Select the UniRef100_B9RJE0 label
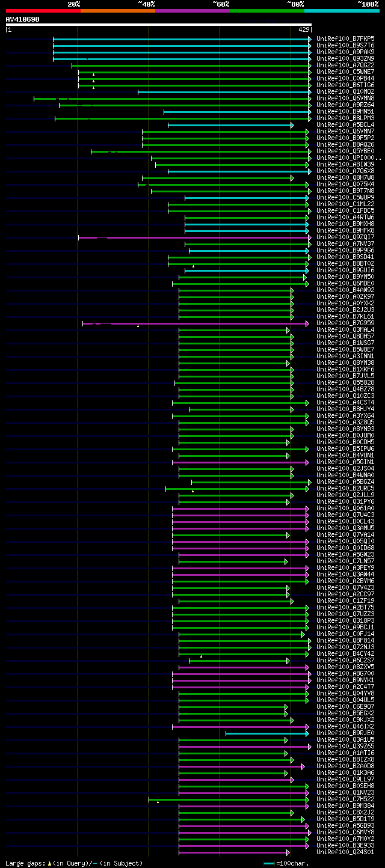Image resolution: width=385 pixels, height=868 pixels. point(345,733)
